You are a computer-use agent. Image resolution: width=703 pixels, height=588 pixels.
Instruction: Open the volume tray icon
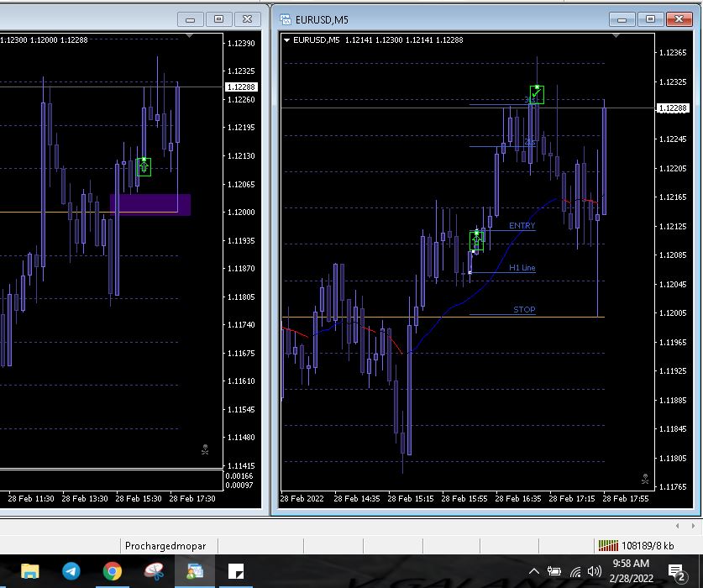click(x=594, y=571)
